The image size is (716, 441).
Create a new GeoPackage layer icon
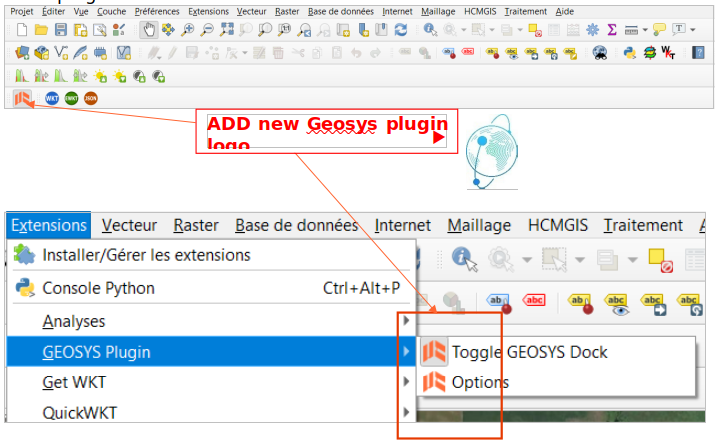(x=42, y=53)
